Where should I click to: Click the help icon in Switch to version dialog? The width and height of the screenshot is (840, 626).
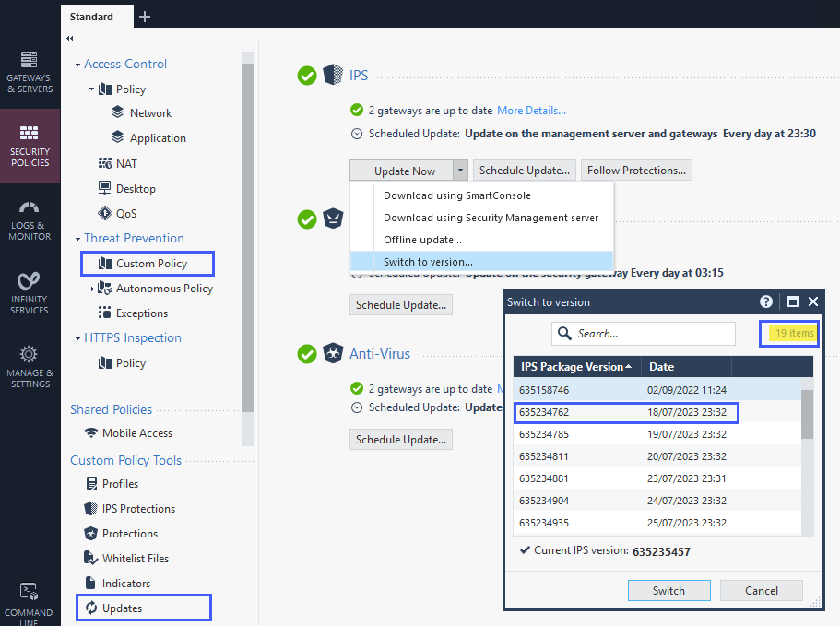[x=766, y=301]
